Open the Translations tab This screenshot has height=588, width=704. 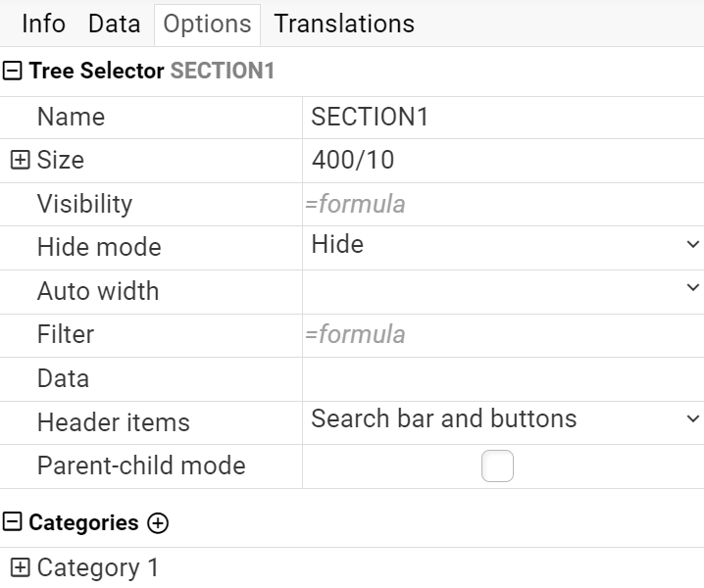point(344,24)
